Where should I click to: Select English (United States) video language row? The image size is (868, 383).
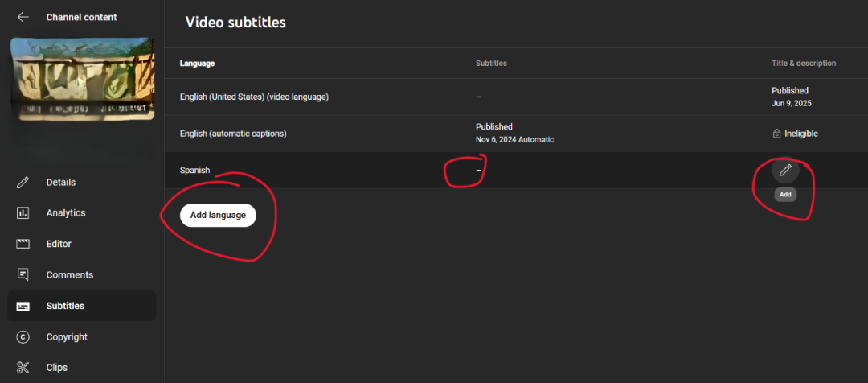254,97
